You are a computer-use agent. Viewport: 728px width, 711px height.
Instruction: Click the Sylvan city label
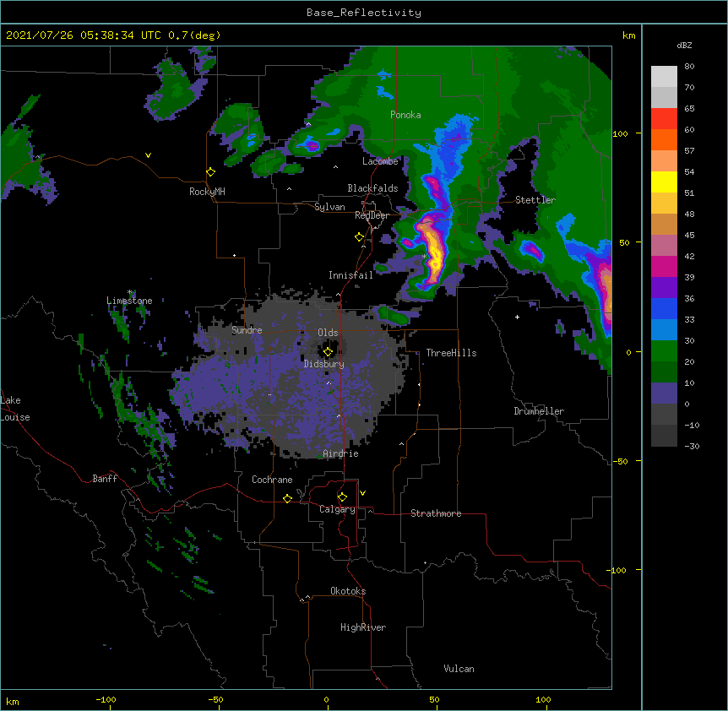point(329,207)
